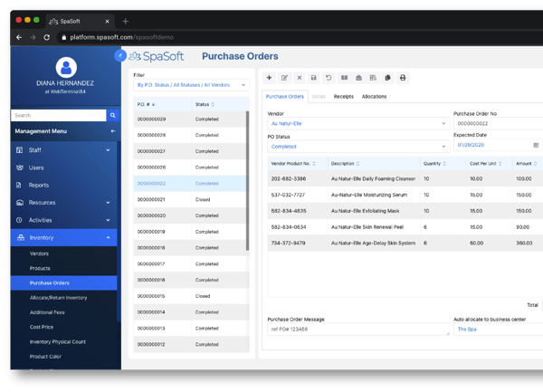Sort list by P.O. # column arrow
This screenshot has width=543, height=392.
click(x=153, y=105)
